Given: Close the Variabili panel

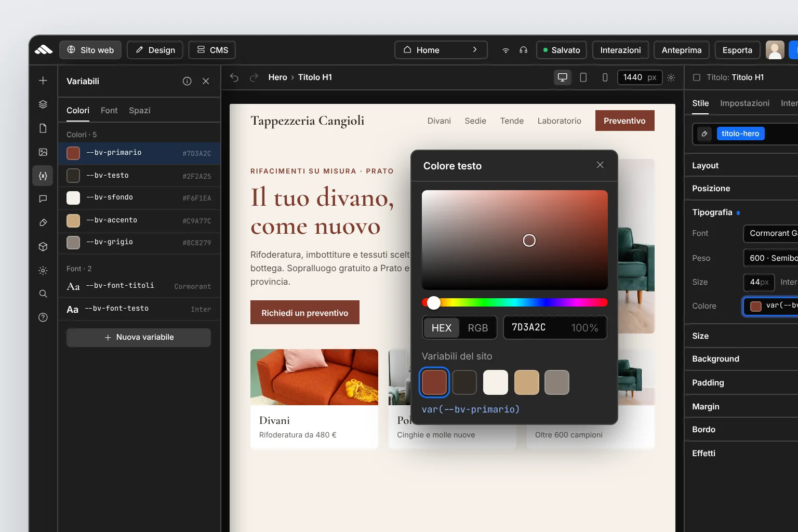Looking at the screenshot, I should 206,81.
